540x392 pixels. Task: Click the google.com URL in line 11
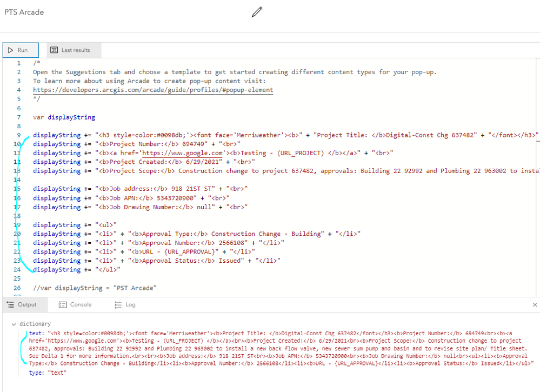click(182, 153)
